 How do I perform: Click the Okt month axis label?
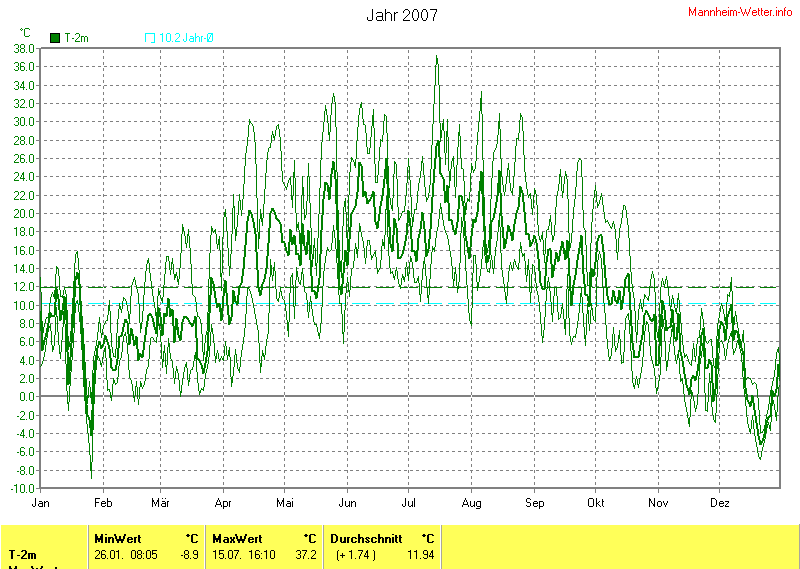click(x=596, y=502)
